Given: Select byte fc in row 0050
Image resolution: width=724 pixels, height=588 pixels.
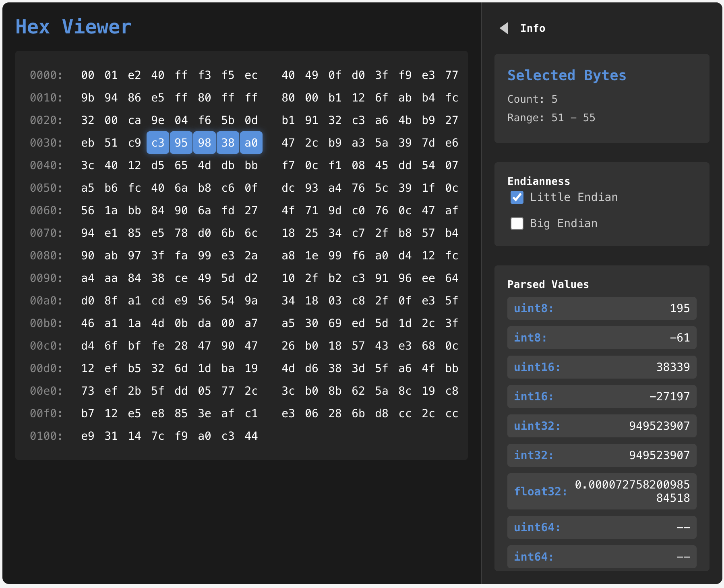Looking at the screenshot, I should 134,188.
